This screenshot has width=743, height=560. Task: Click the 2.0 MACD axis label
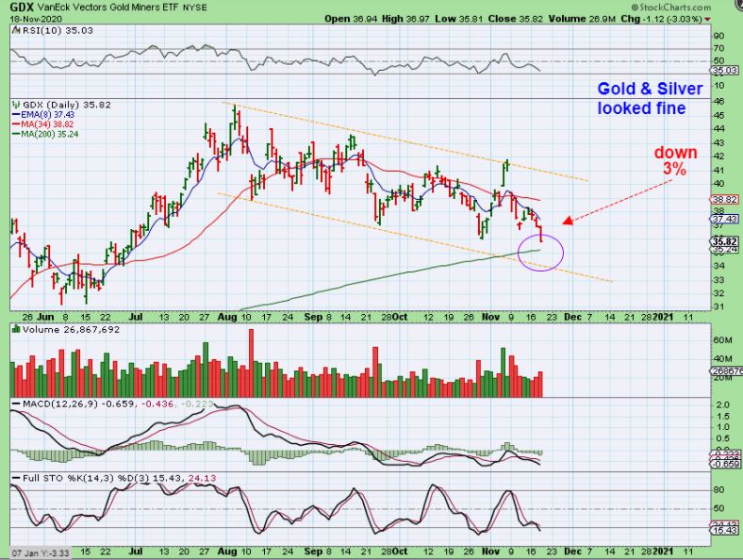[722, 405]
